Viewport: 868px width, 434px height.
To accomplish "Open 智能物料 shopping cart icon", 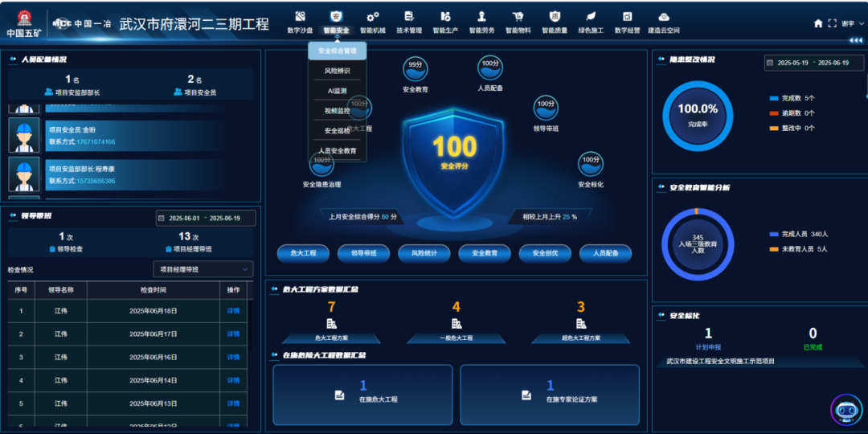I will [518, 17].
